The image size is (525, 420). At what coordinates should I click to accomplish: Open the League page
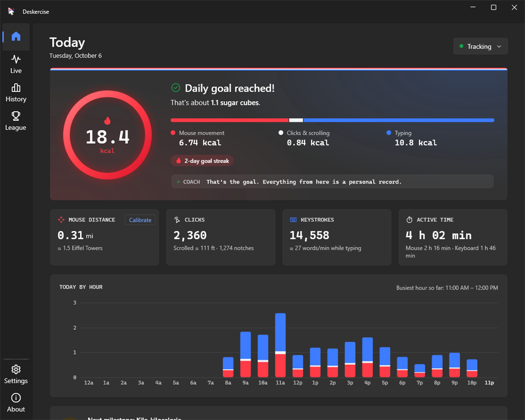click(16, 121)
